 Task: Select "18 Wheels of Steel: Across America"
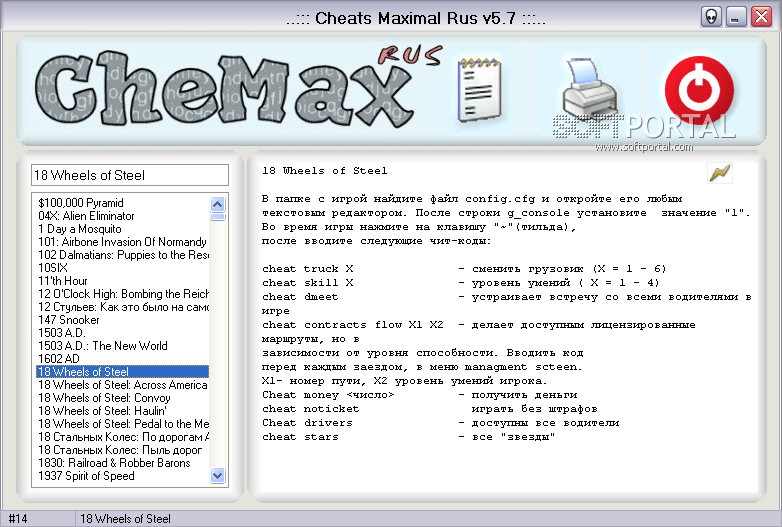123,384
